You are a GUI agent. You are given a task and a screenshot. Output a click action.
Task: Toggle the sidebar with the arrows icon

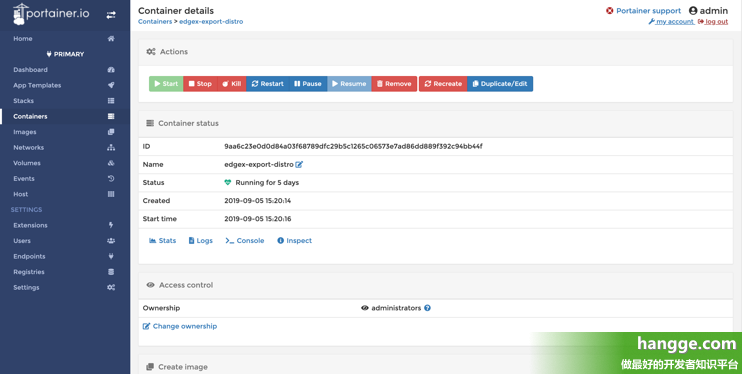point(111,15)
